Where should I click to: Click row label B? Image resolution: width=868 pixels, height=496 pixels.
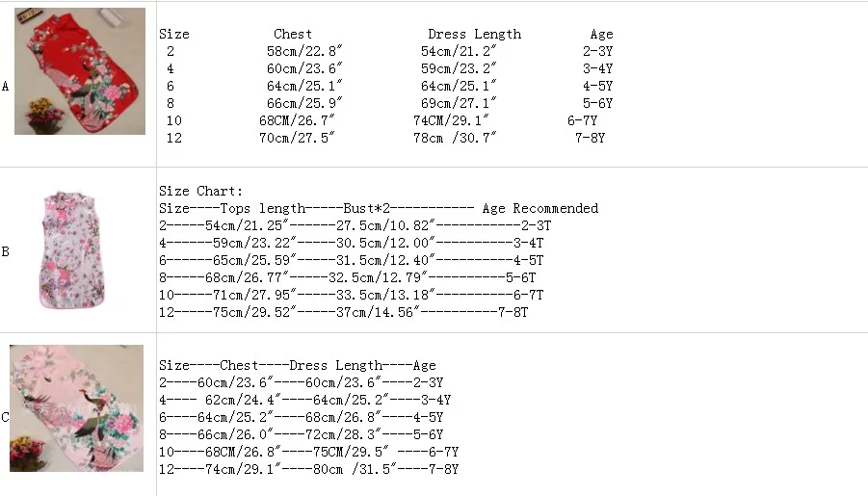(5, 252)
